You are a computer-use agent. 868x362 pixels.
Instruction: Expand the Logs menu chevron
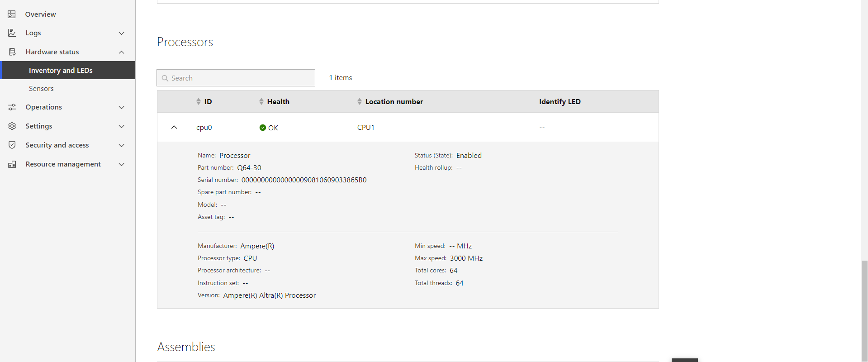click(x=121, y=33)
